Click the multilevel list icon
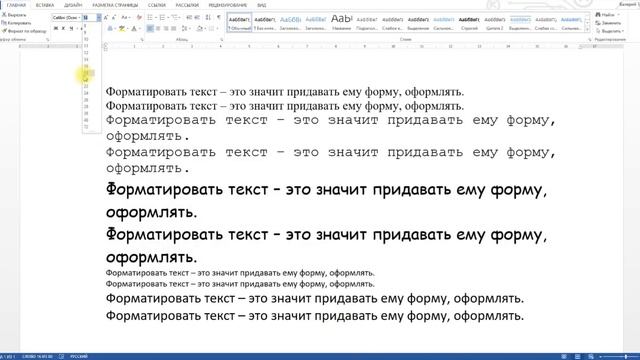 point(174,18)
